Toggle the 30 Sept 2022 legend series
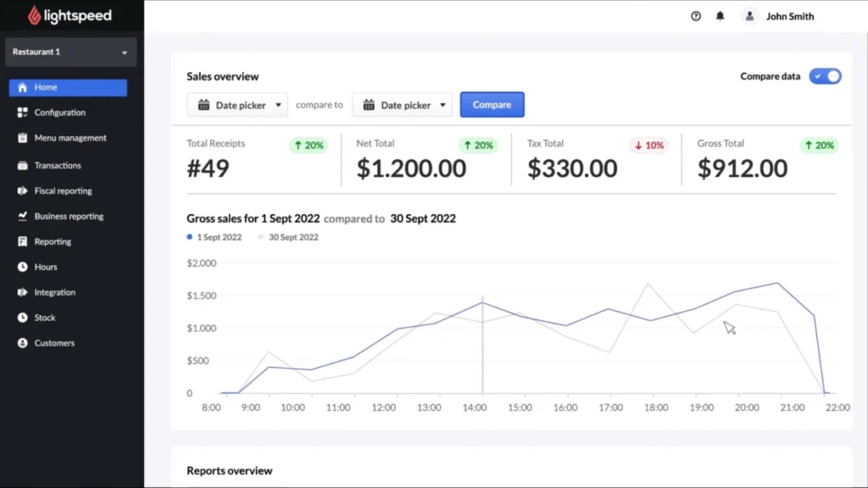Image resolution: width=868 pixels, height=488 pixels. [x=288, y=237]
